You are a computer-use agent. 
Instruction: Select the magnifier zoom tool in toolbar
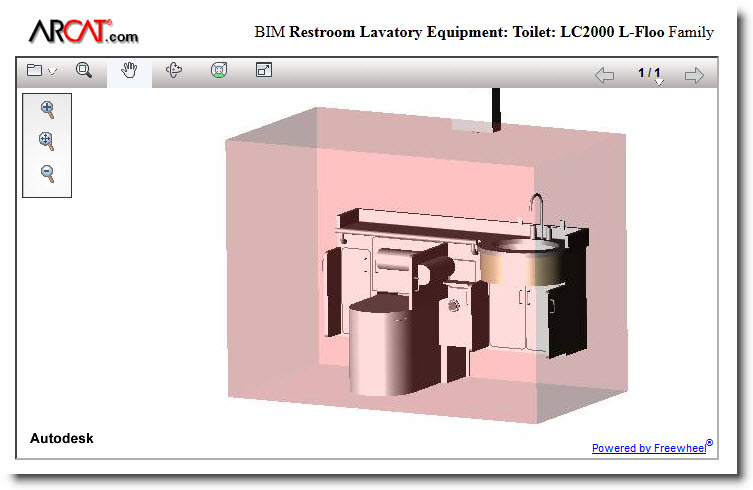click(84, 70)
